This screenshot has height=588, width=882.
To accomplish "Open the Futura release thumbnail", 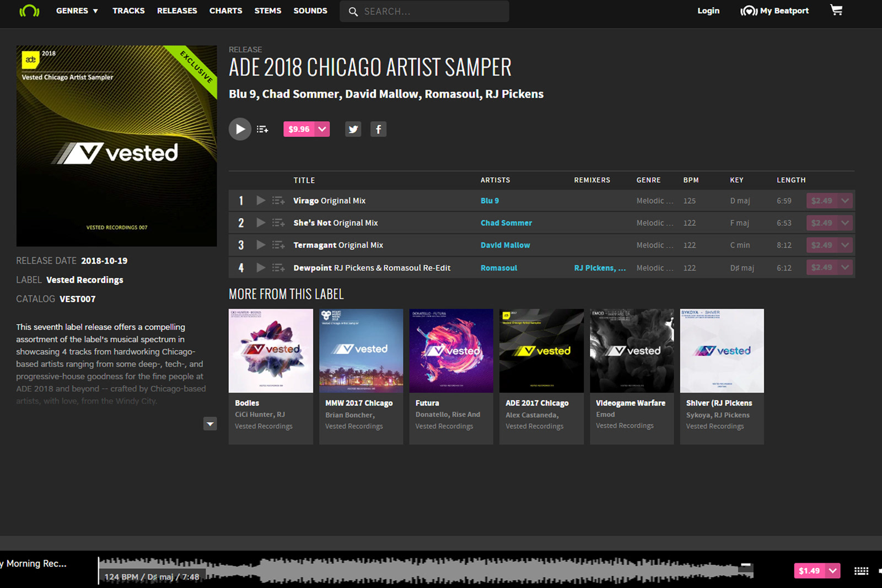I will 451,350.
